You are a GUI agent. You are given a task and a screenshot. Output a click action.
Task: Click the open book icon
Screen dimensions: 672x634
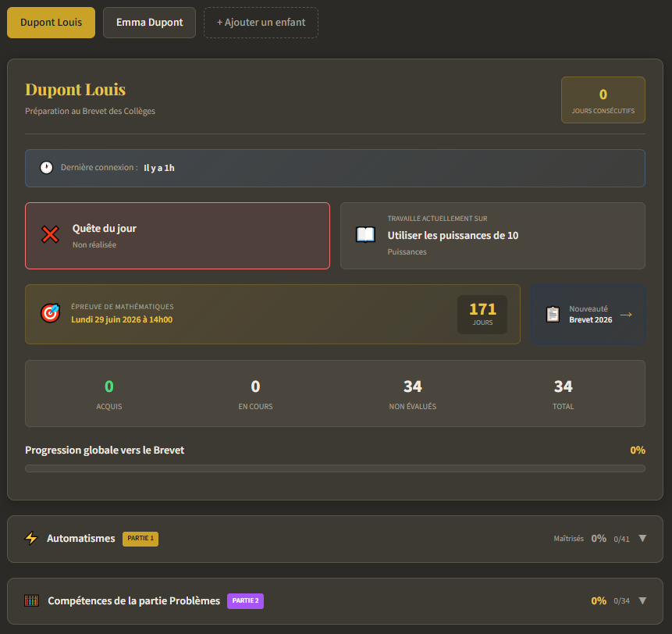tap(365, 235)
